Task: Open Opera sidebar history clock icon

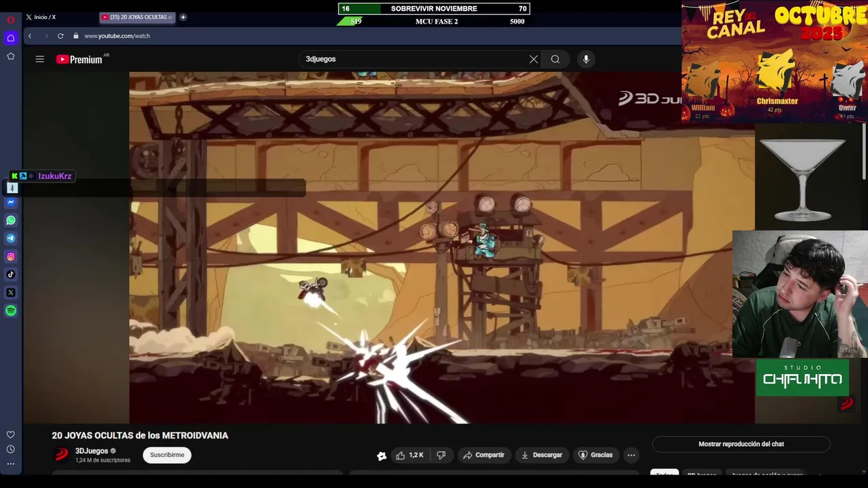Action: [x=11, y=449]
